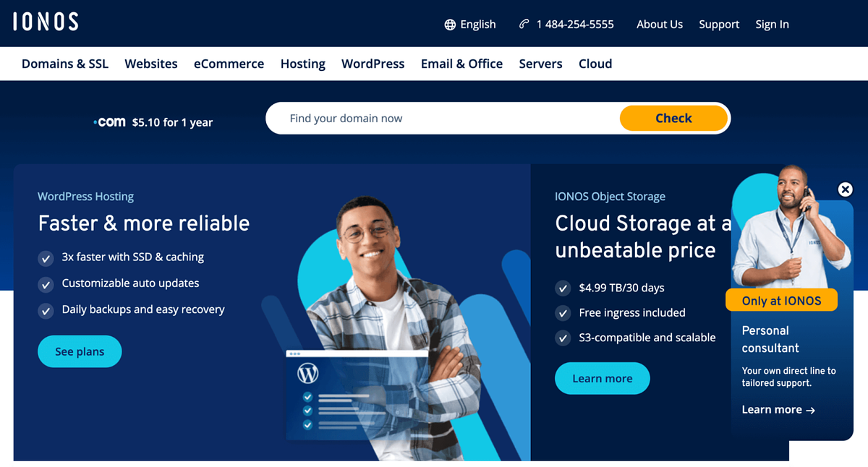The image size is (868, 467).
Task: Click the globe icon next to English
Action: (449, 24)
